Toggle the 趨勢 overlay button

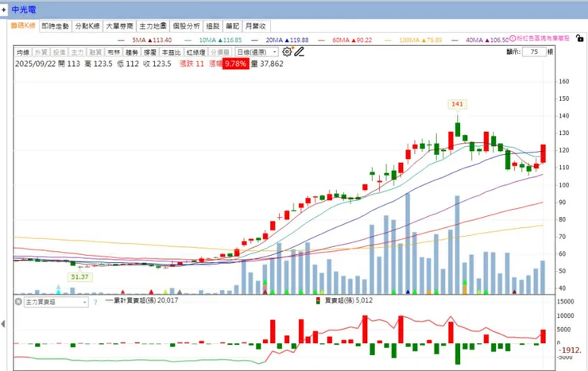tap(132, 52)
